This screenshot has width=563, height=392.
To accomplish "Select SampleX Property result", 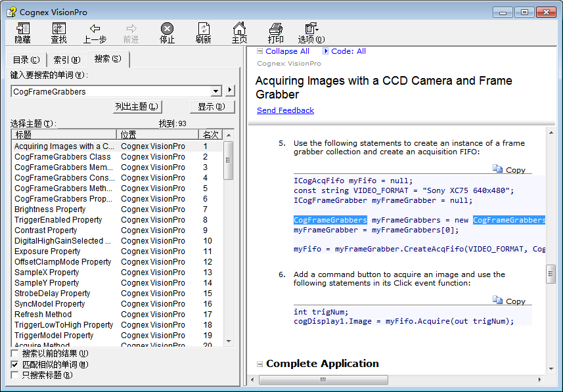I will tap(117, 272).
